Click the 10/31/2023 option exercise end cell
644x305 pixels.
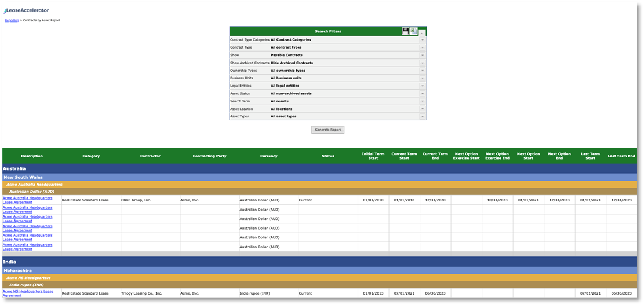pyautogui.click(x=497, y=200)
